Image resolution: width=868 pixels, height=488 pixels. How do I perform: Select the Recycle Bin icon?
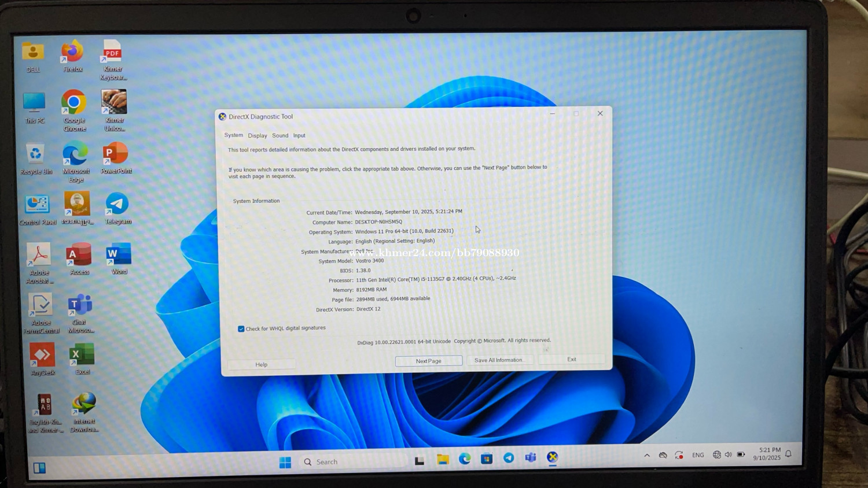pos(36,158)
